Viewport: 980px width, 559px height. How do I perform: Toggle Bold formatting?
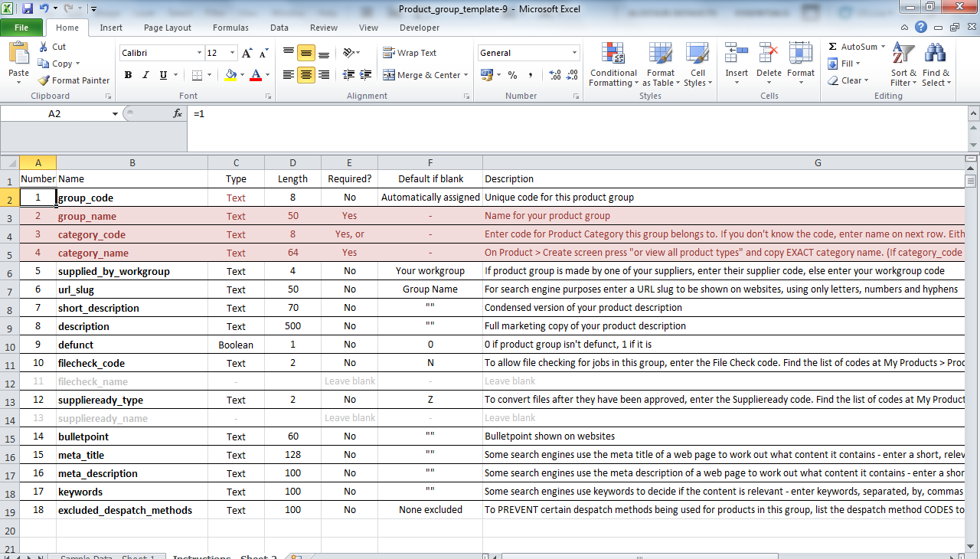point(128,75)
